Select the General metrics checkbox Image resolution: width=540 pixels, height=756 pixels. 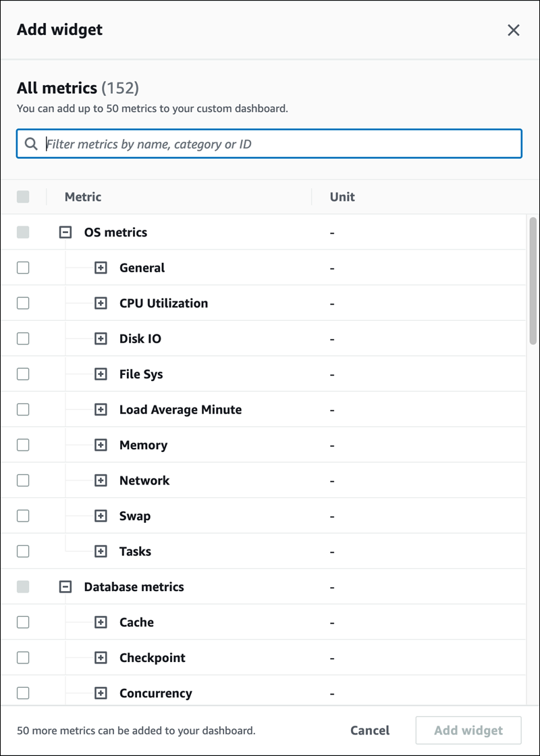point(22,268)
